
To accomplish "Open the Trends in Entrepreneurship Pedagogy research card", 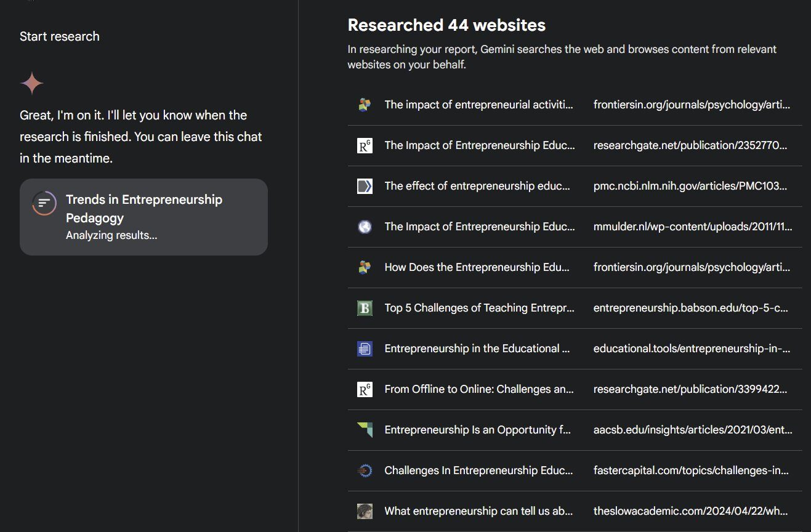I will tap(143, 217).
